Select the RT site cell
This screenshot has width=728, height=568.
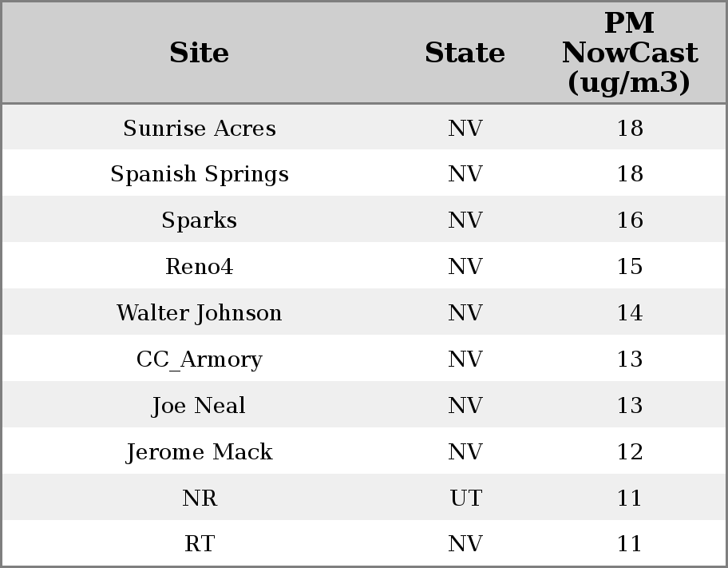[x=200, y=544]
